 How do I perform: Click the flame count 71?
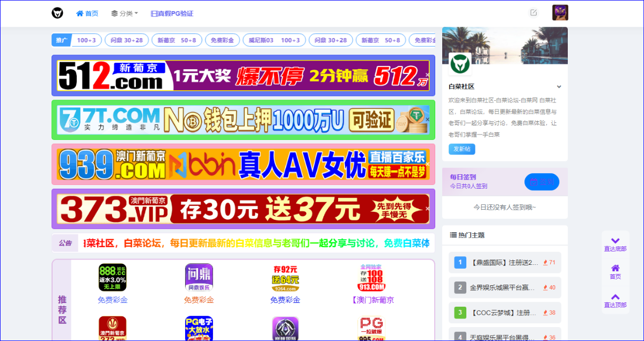[x=550, y=263]
